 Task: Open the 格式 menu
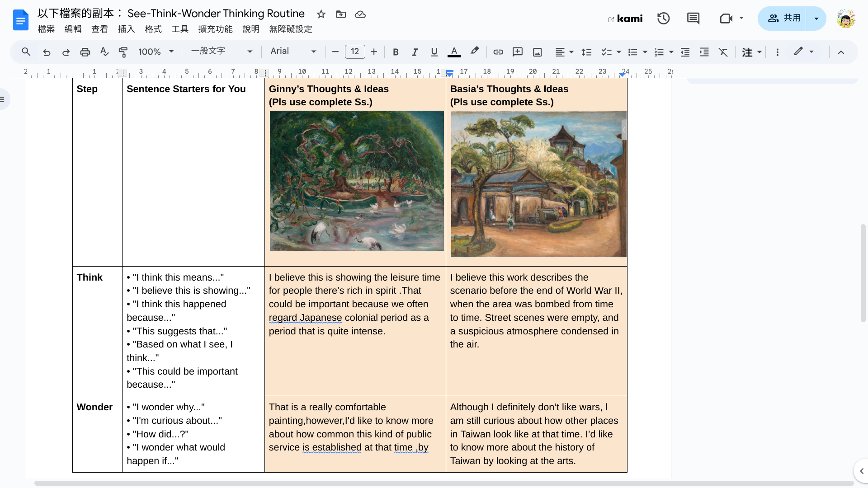pos(153,29)
